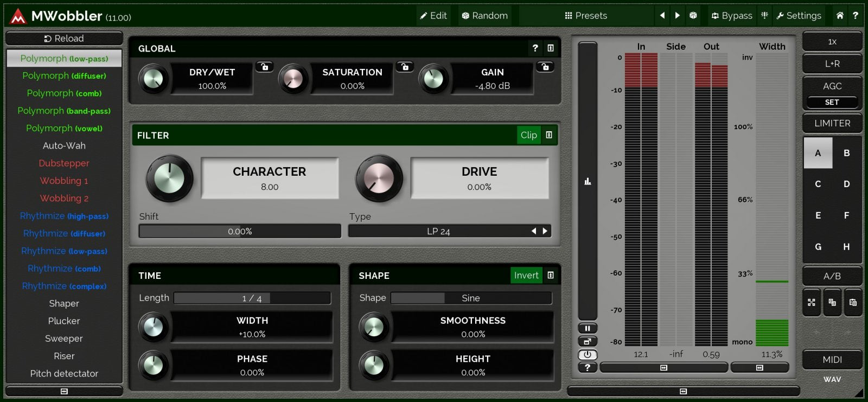Screen dimensions: 868x402
Task: Click the filter Shift slider
Action: (240, 231)
